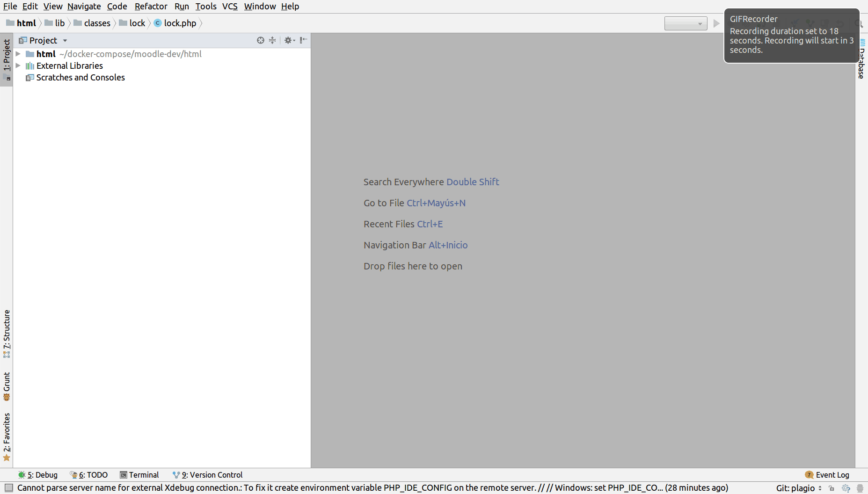868x494 pixels.
Task: Click the PHP inspection settings gear icon
Action: coord(846,488)
